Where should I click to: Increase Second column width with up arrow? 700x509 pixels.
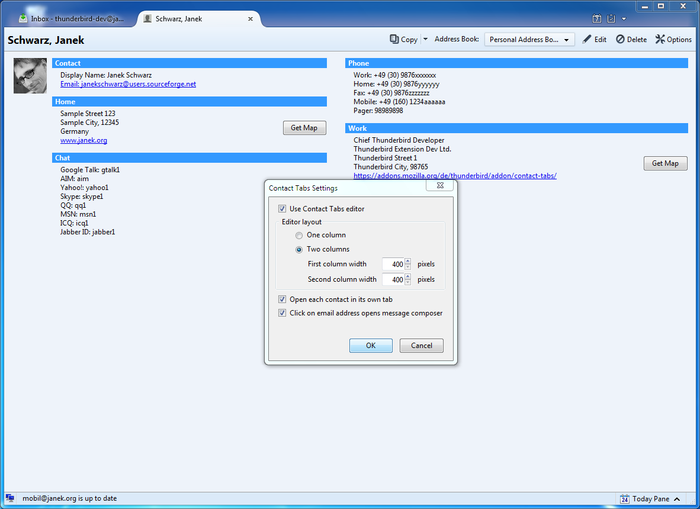(x=408, y=277)
